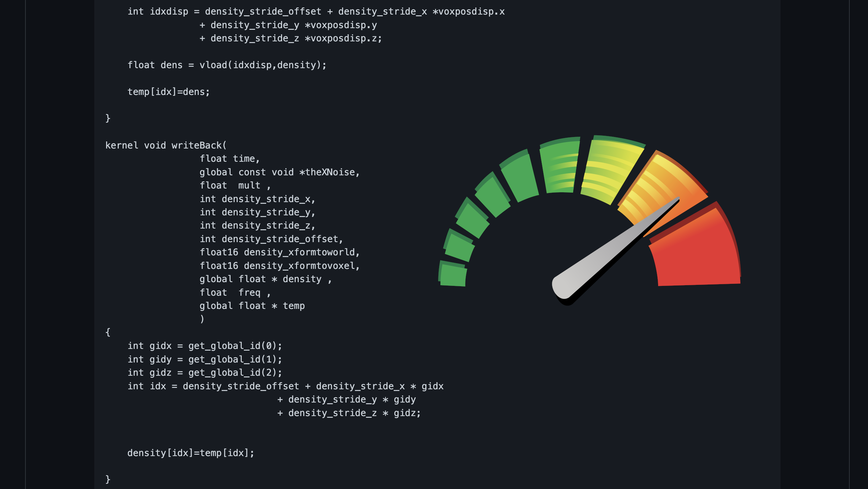Click 'global const void *theXNoise,' parameter

coord(279,172)
